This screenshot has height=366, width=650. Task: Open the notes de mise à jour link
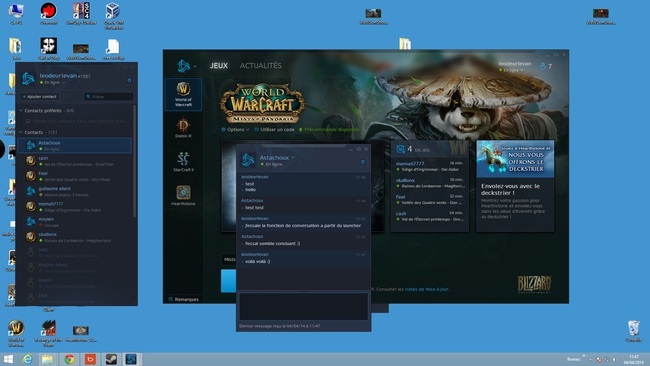(x=427, y=289)
